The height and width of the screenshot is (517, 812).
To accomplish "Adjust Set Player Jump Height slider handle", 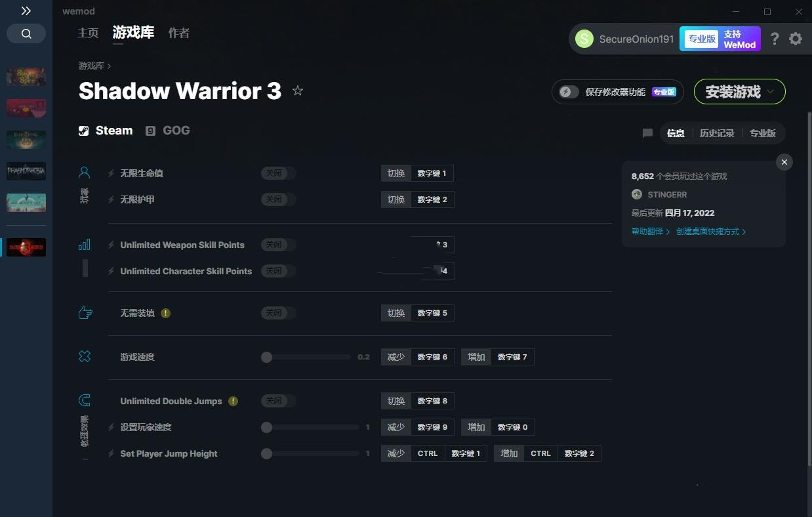I will click(x=266, y=453).
